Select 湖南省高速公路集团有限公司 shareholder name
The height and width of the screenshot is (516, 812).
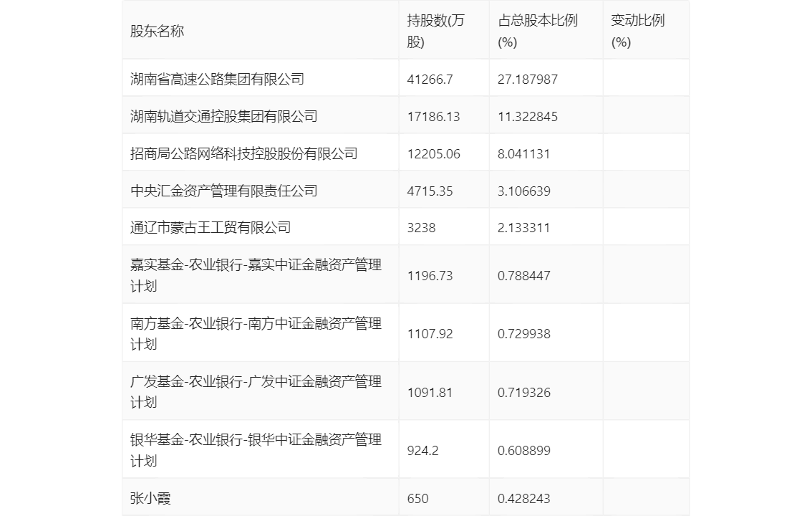tap(217, 80)
